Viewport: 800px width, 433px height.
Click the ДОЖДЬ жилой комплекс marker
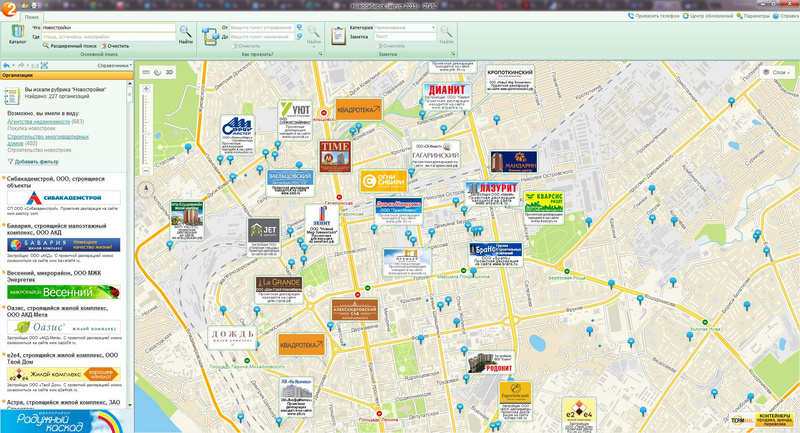coord(232,338)
